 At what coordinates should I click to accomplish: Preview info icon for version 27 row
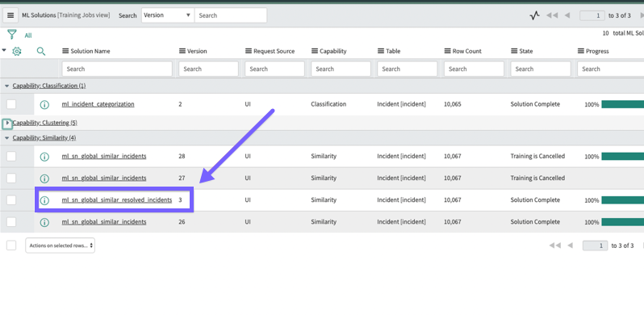[x=44, y=178]
